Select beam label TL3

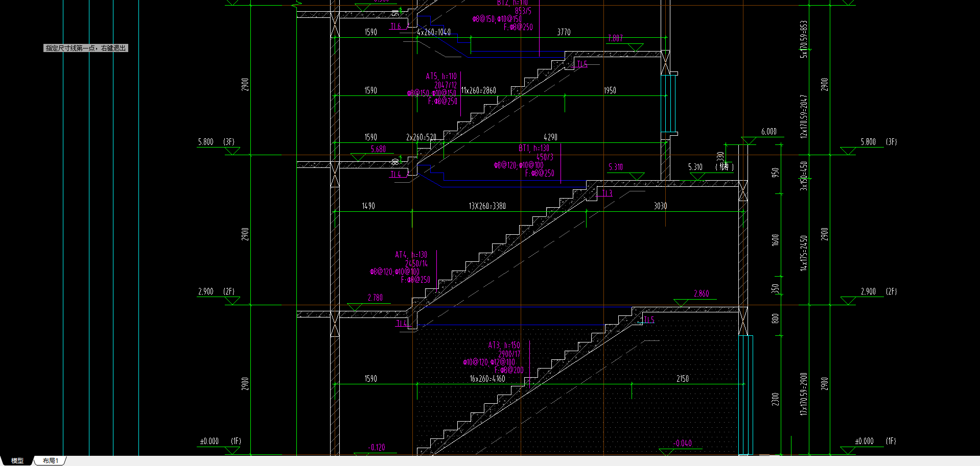(x=607, y=193)
